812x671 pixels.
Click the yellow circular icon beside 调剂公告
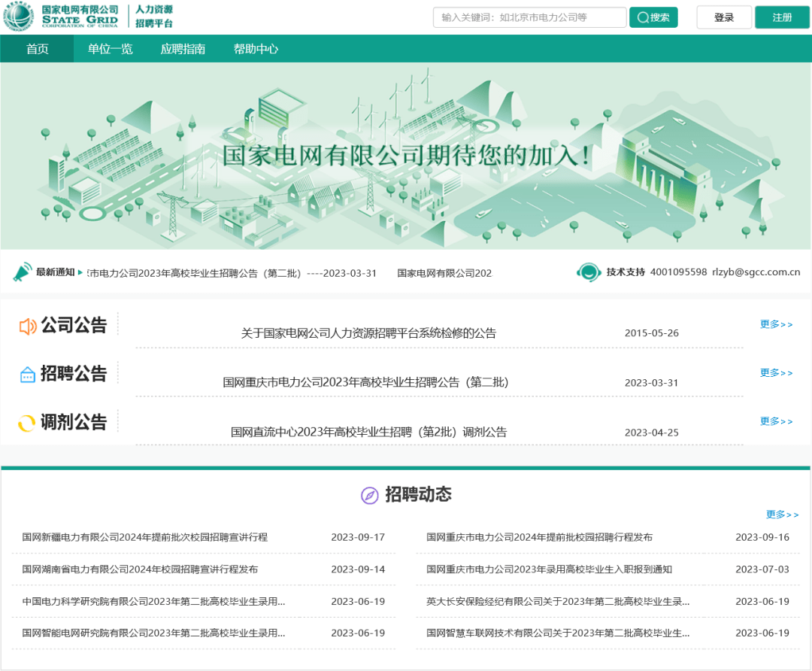[27, 423]
